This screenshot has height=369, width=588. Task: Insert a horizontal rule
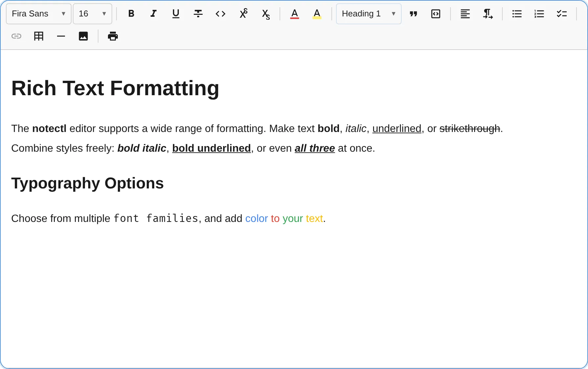point(61,36)
